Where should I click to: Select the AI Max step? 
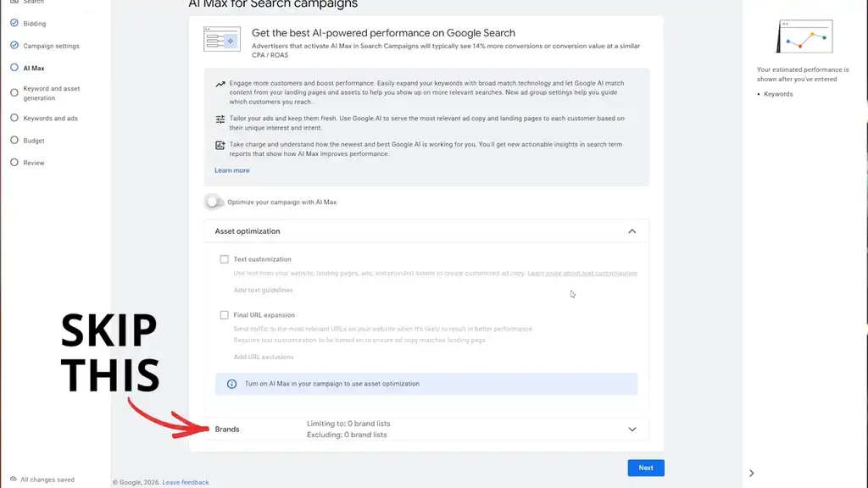[x=34, y=68]
